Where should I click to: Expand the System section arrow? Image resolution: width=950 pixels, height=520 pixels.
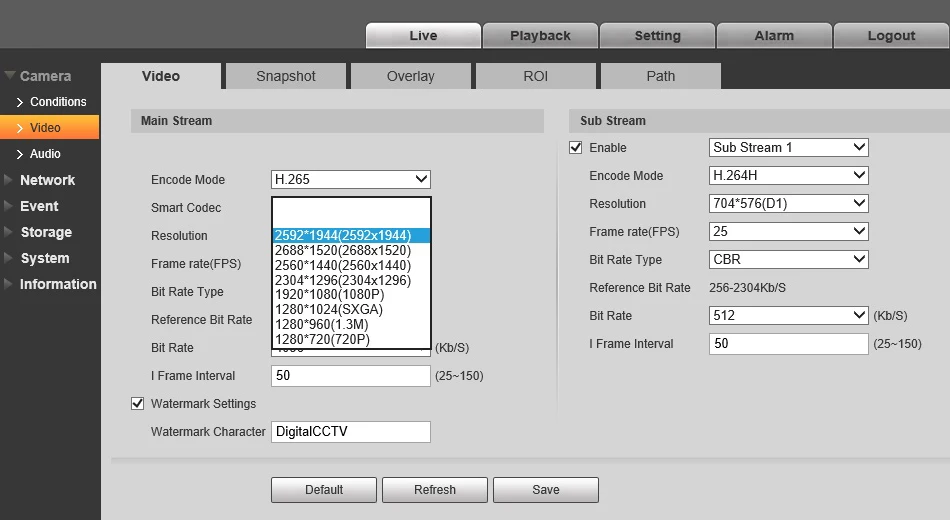[x=8, y=258]
